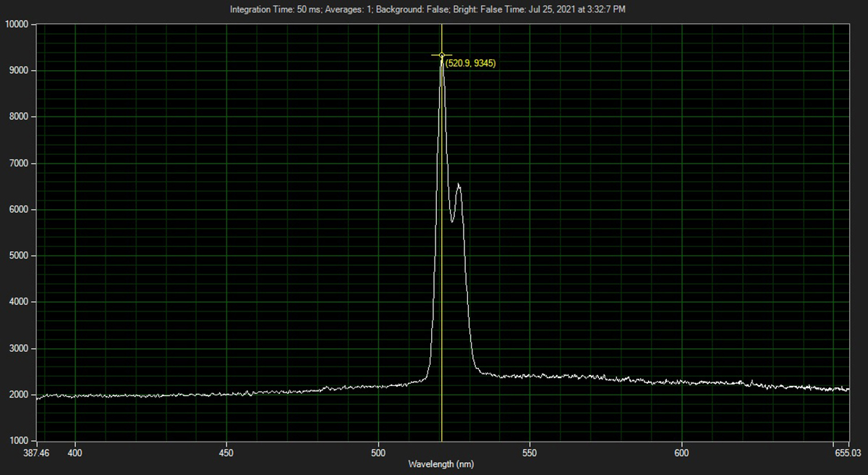Viewport: 868px width, 475px height.
Task: Click the 550 wavelength tick label
Action: click(530, 452)
